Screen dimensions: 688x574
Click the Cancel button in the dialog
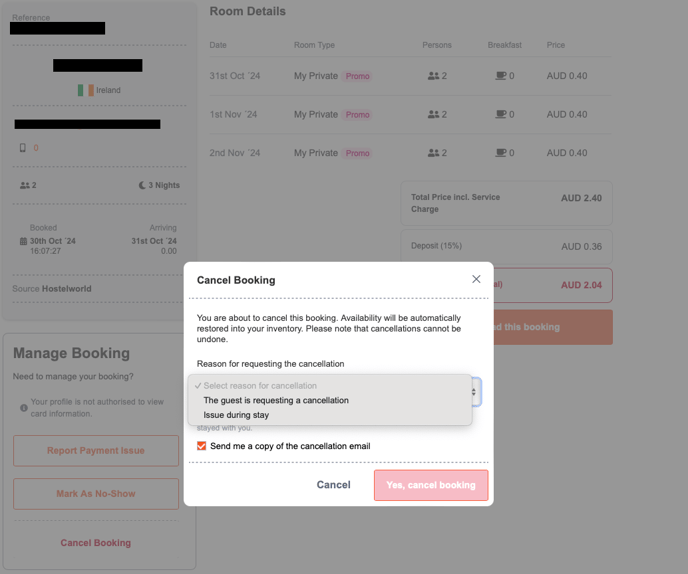tap(333, 485)
